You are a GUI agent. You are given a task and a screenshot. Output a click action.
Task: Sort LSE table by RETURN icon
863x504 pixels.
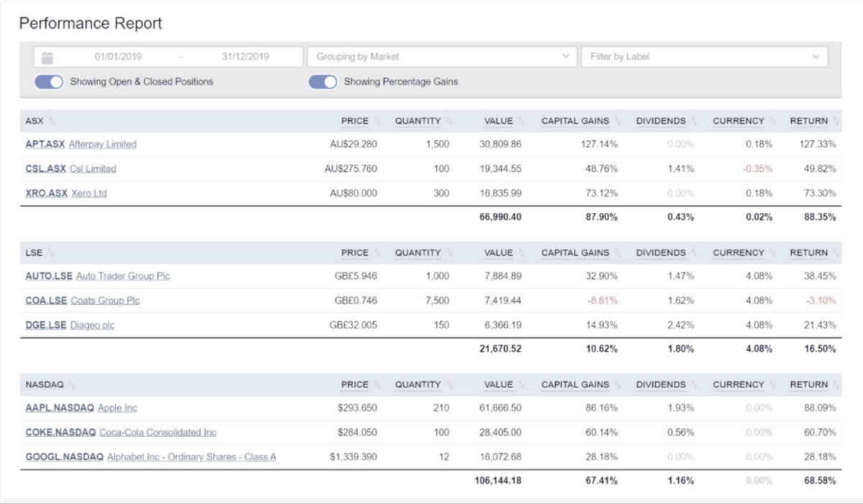[836, 253]
